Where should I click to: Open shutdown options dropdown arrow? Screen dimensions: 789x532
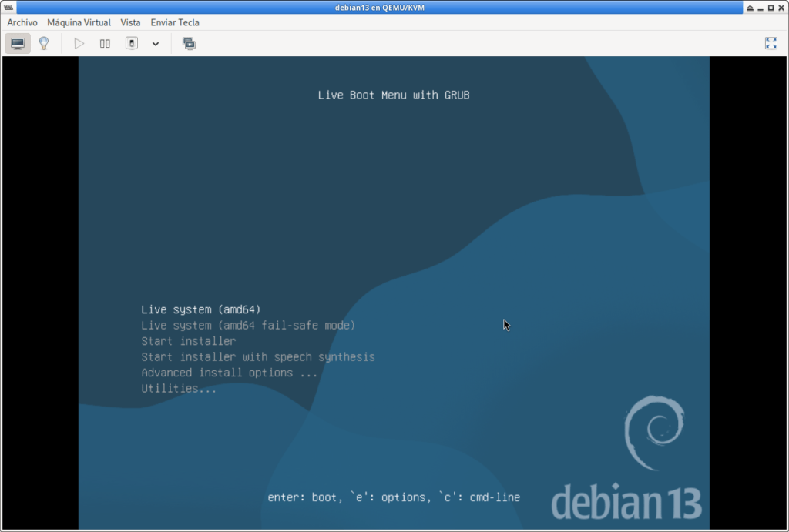[156, 44]
